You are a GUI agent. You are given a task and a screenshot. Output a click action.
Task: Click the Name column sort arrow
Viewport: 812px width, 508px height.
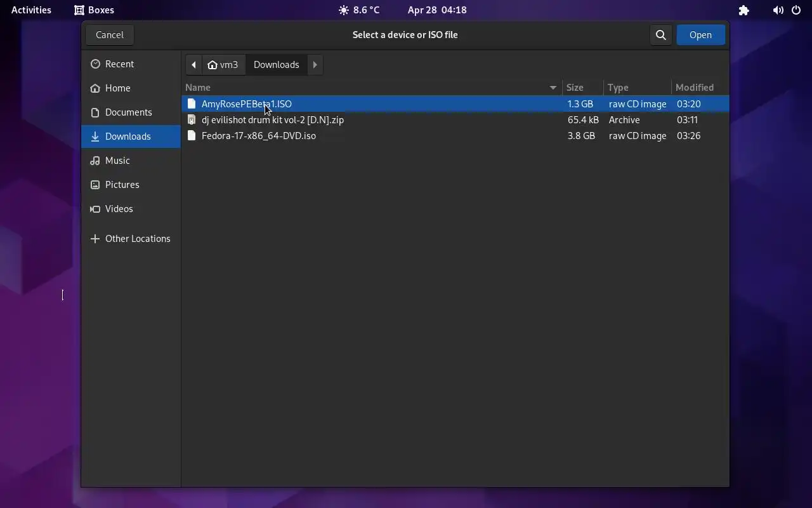pos(553,88)
